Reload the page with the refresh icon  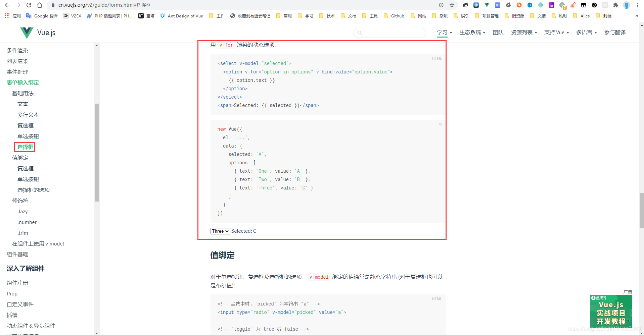tap(29, 5)
